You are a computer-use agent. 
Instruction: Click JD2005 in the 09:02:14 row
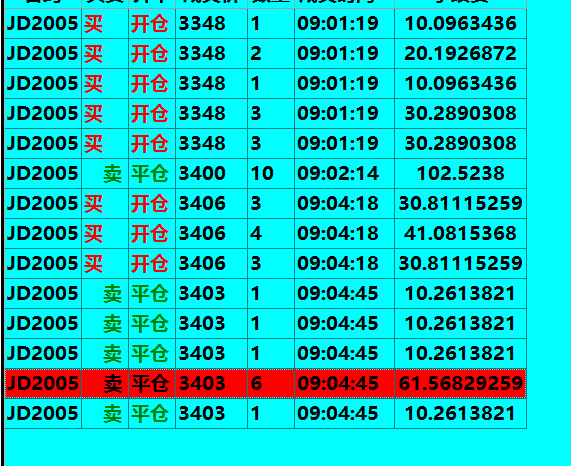click(x=42, y=173)
